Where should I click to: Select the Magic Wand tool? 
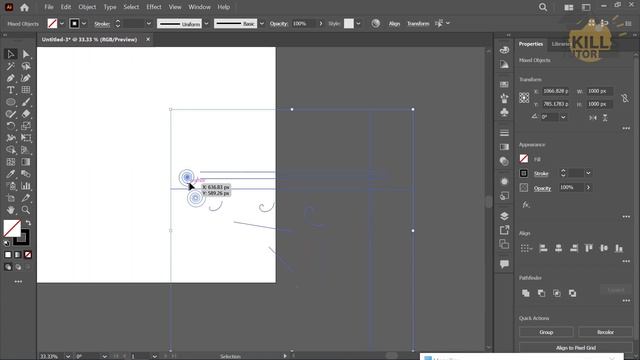point(11,66)
